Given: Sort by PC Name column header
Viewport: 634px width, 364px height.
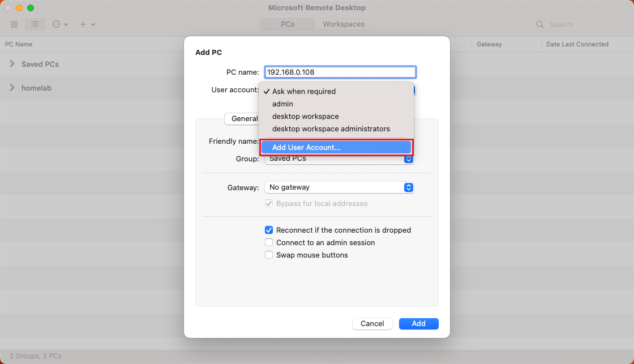Looking at the screenshot, I should click(19, 45).
